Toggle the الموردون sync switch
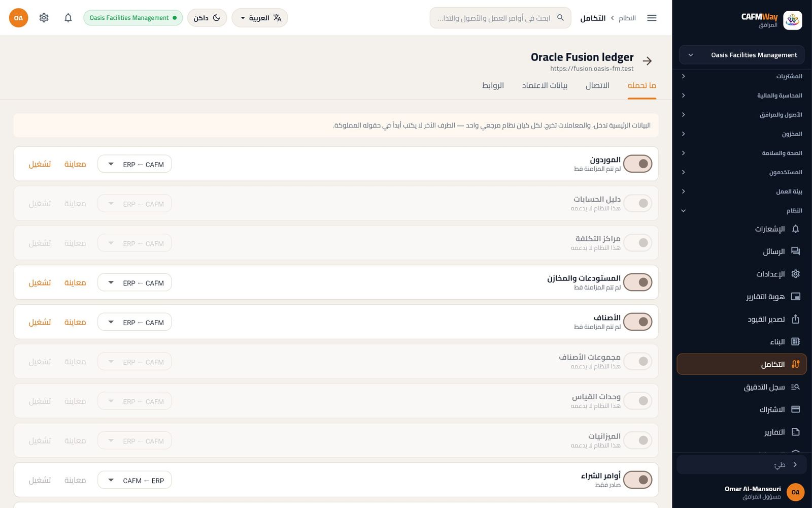Viewport: 812px width, 508px height. tap(637, 164)
